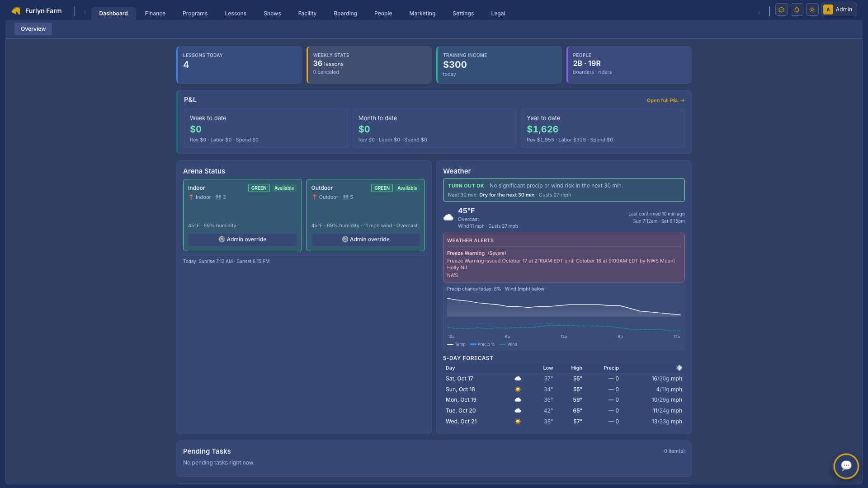Click the Indoor arena location pin icon
This screenshot has height=488, width=868.
coord(191,197)
